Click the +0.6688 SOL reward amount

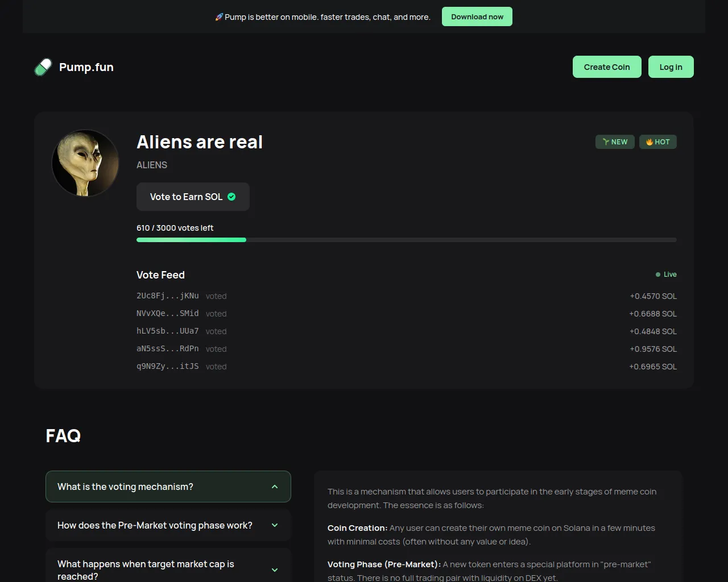pos(653,314)
